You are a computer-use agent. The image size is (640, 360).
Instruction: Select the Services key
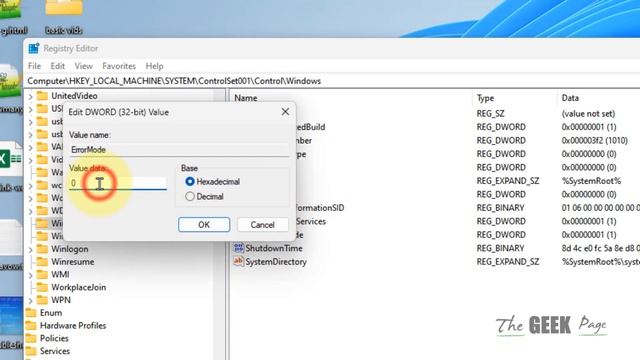(x=55, y=351)
